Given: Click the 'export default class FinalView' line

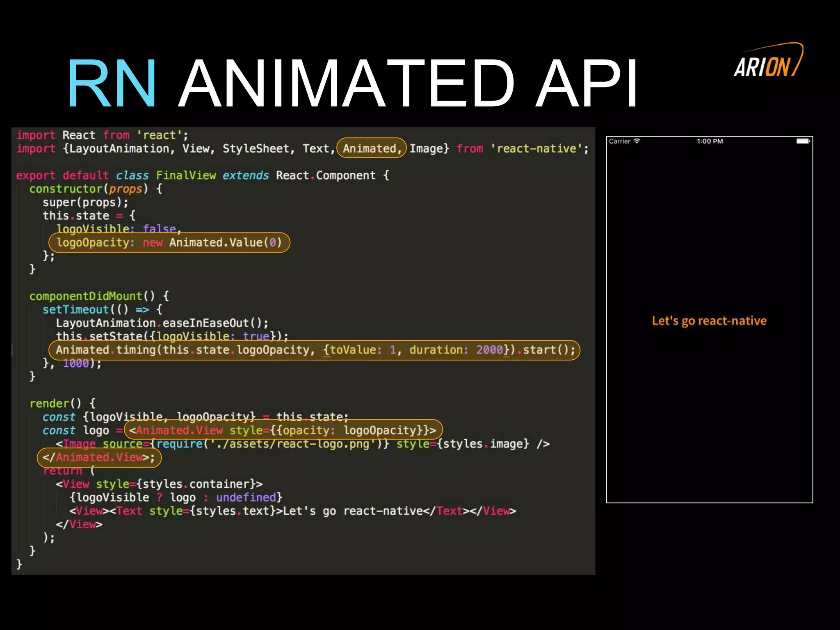Looking at the screenshot, I should point(203,176).
